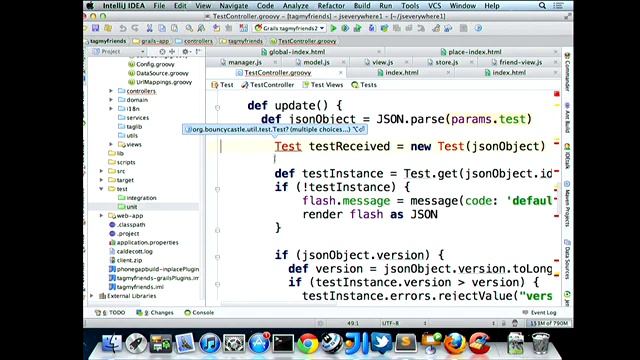Expand the i18n folder

pyautogui.click(x=111, y=109)
